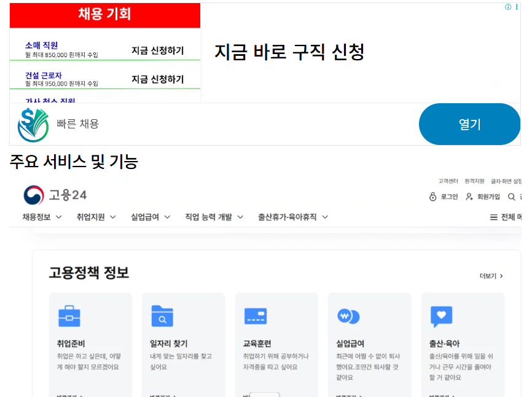Click the 고객센터 link
Viewport: 532px width, 397px height.
448,181
